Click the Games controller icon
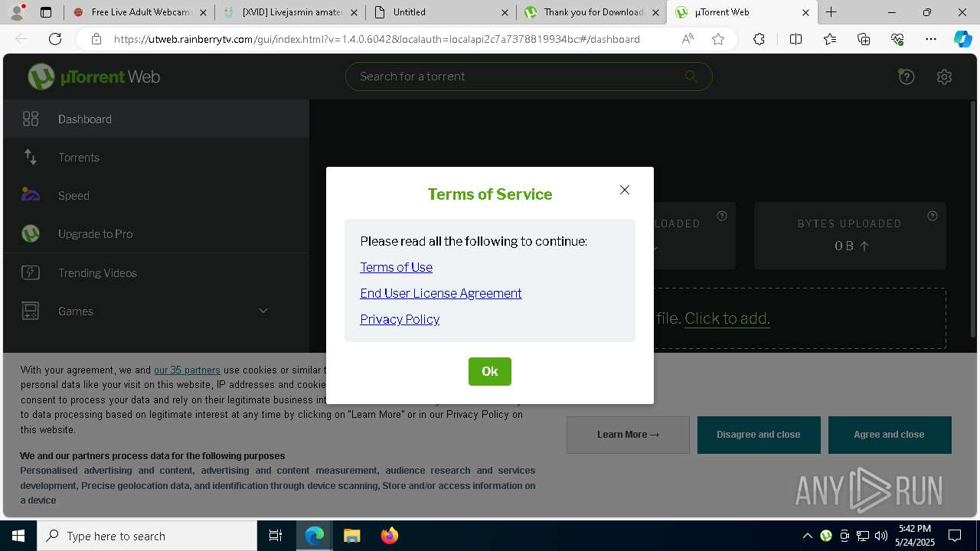This screenshot has width=980, height=551. (31, 311)
